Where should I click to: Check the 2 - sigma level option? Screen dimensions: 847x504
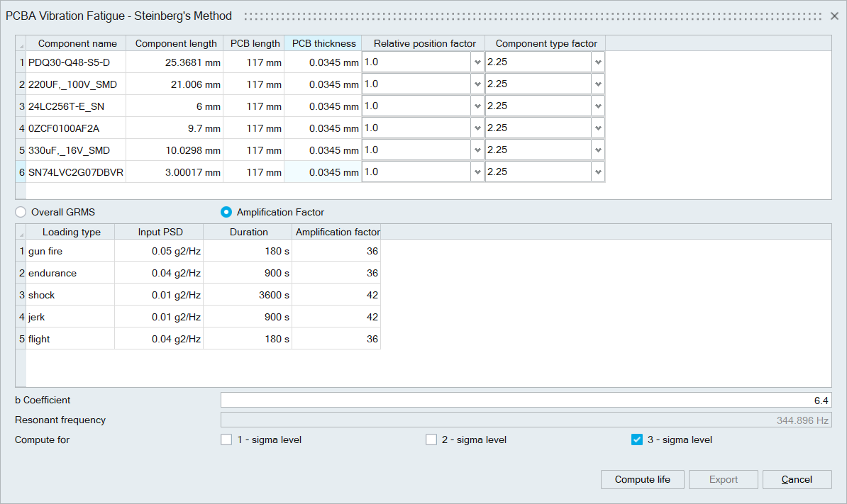click(431, 439)
